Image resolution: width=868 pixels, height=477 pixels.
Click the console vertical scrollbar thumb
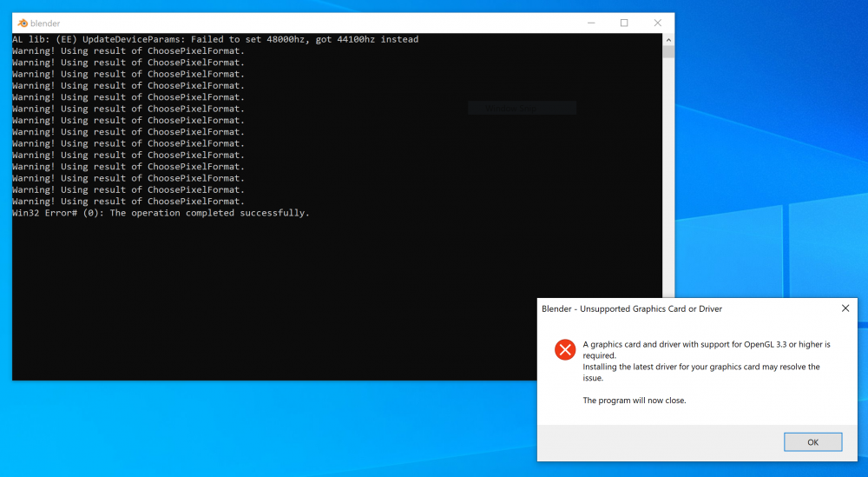pos(668,52)
